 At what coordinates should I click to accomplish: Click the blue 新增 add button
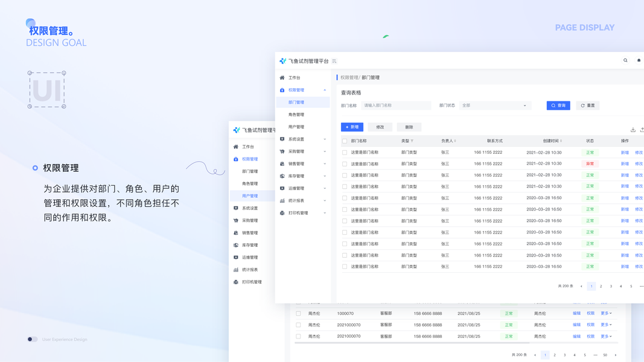pyautogui.click(x=352, y=127)
